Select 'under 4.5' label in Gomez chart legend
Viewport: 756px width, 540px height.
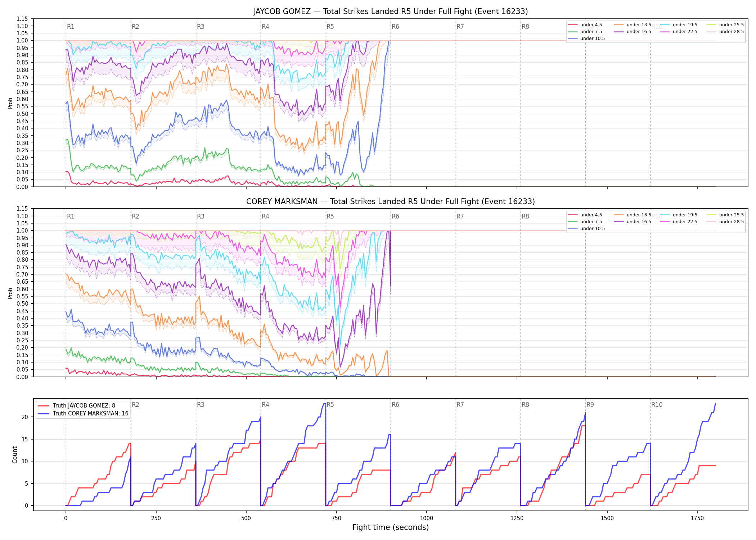point(591,25)
